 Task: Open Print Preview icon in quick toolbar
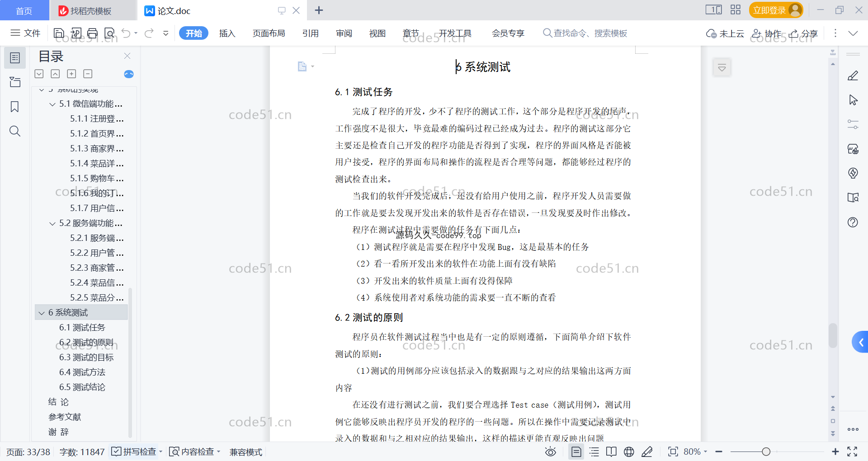tap(109, 33)
